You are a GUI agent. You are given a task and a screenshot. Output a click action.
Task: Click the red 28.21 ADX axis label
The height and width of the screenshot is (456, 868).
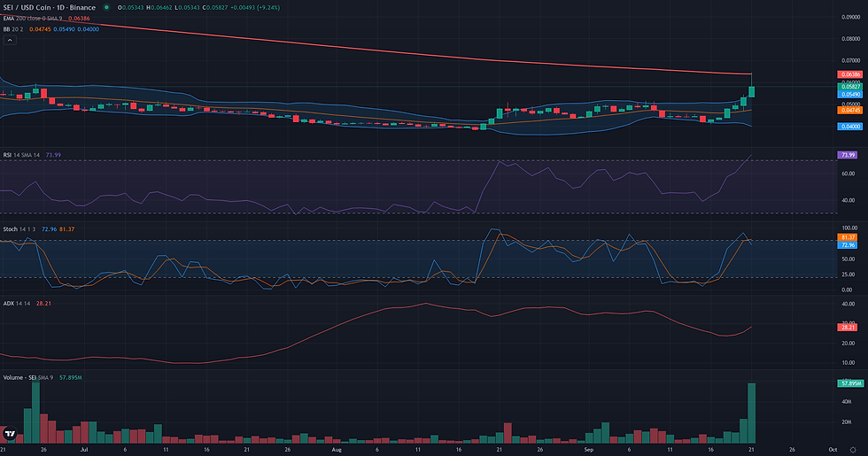click(x=848, y=327)
